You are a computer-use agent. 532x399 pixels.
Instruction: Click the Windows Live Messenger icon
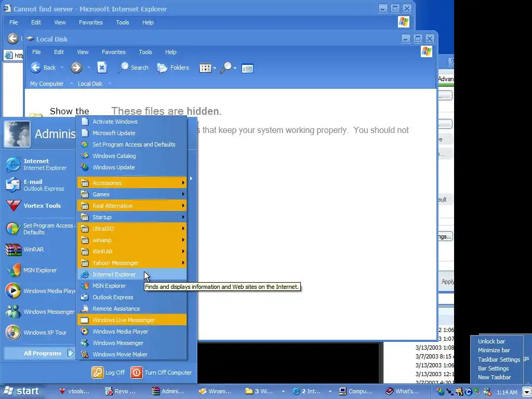[85, 320]
